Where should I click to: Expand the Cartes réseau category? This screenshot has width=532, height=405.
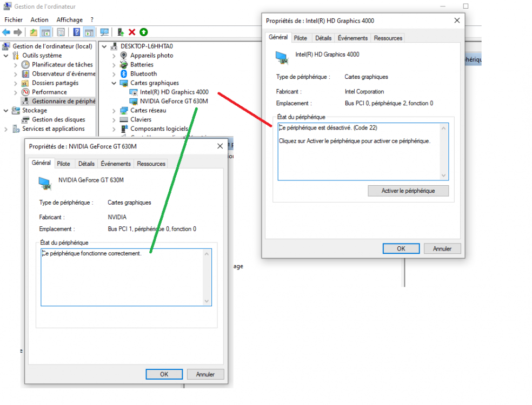[114, 111]
